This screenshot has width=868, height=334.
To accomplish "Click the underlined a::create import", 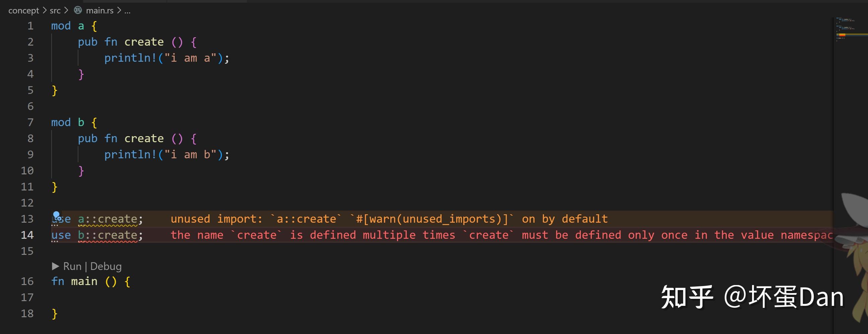I will tap(108, 219).
